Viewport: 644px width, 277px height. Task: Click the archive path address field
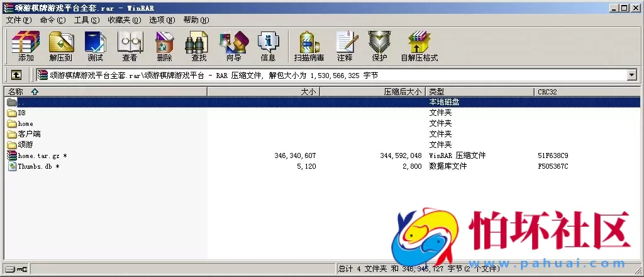(331, 75)
